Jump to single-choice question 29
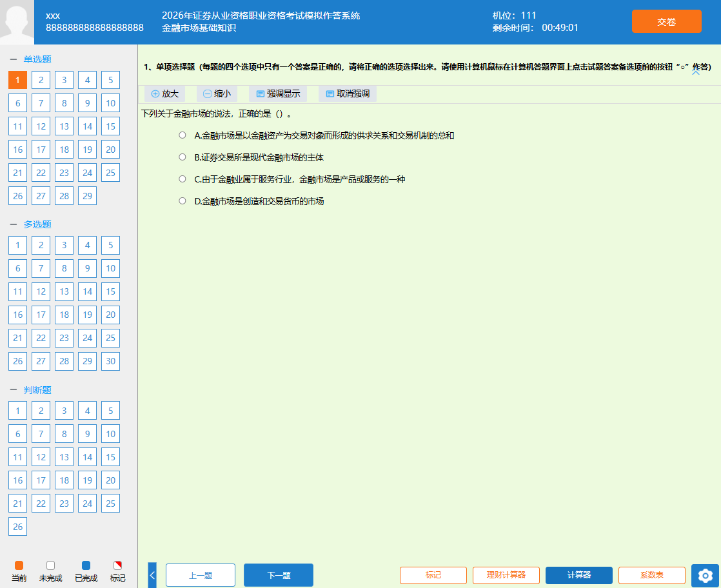Image resolution: width=721 pixels, height=588 pixels. tap(87, 196)
